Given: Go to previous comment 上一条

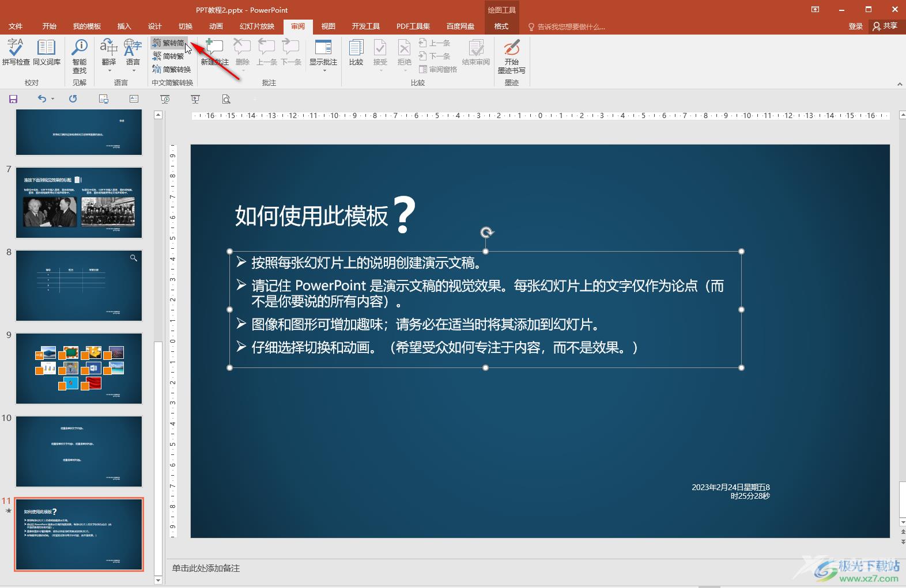Looking at the screenshot, I should coord(266,52).
